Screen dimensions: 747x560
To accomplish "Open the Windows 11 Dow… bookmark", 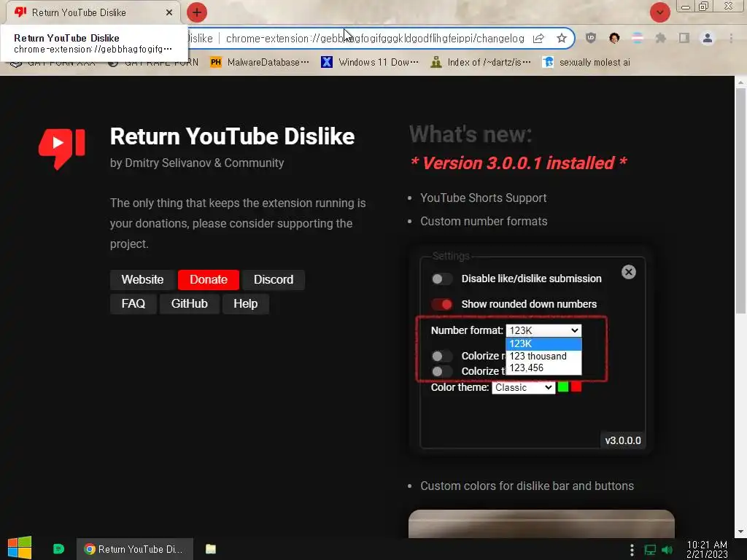I will point(370,63).
